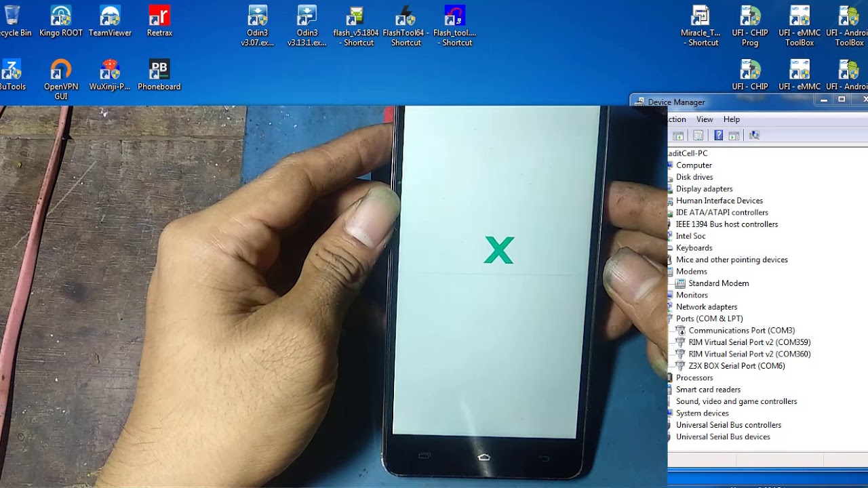Select the Standard Modem device
Viewport: 868px width, 488px height.
click(718, 283)
